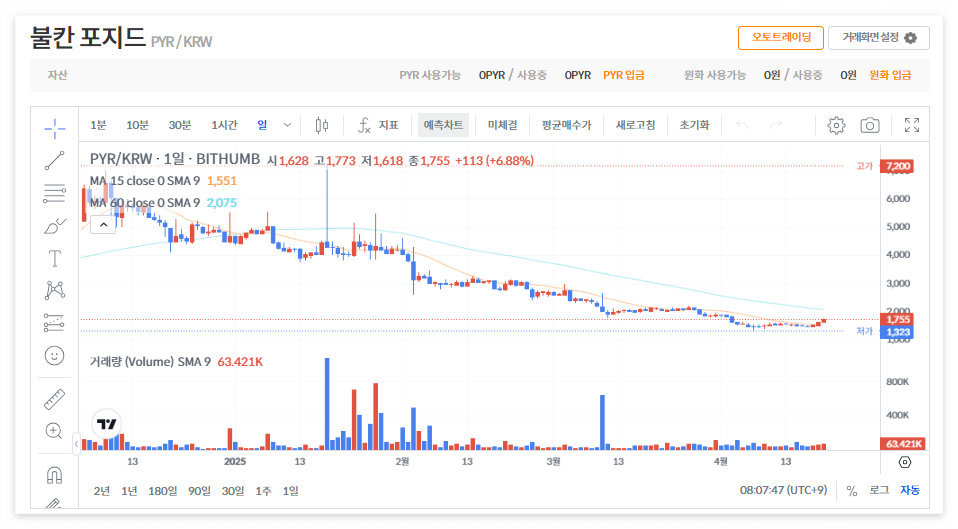
Task: Select the crosshair cursor tool
Action: tap(54, 128)
